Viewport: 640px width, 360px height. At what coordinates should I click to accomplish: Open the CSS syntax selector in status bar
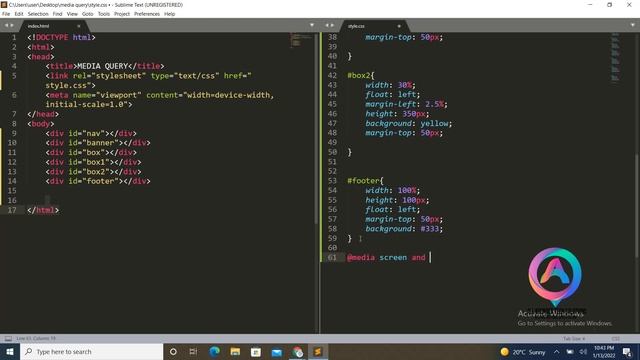(x=616, y=339)
